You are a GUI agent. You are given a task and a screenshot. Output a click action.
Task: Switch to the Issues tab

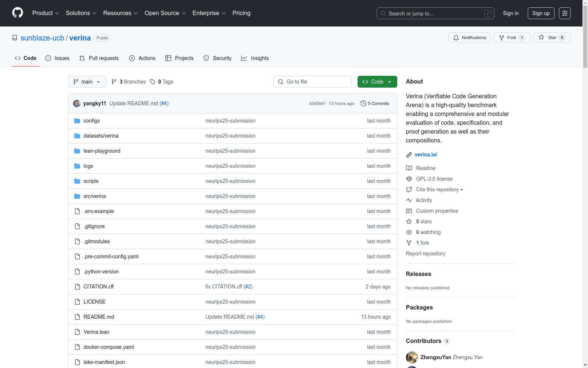(57, 58)
